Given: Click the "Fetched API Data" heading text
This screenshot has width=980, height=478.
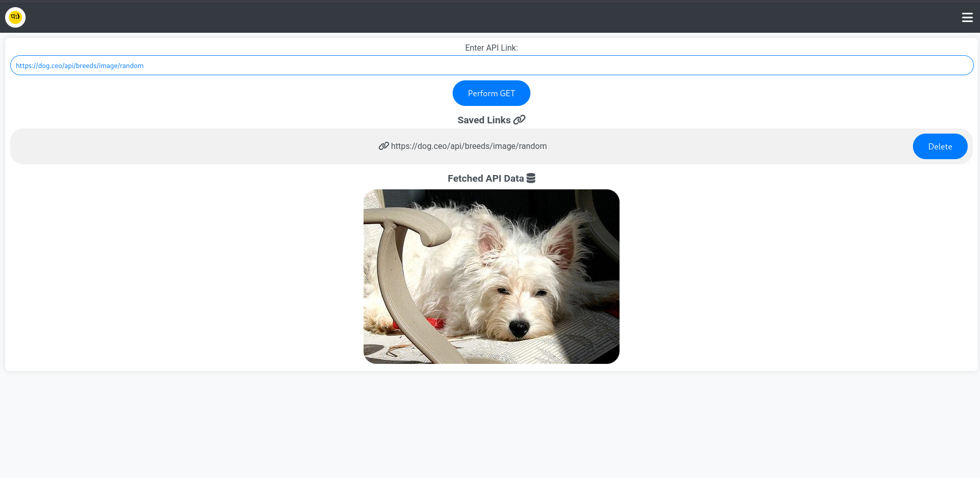Looking at the screenshot, I should tap(485, 179).
